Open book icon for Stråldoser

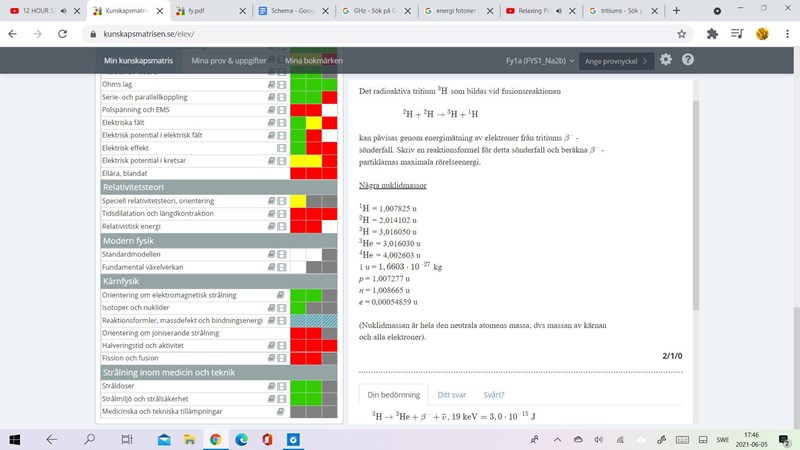271,385
